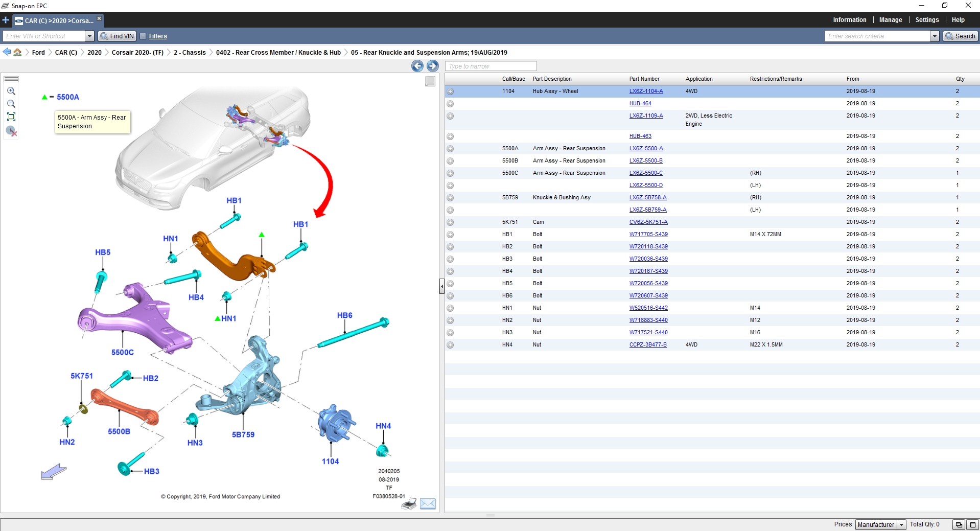Click the zoom out magnifier icon
The image size is (980, 531).
click(11, 104)
